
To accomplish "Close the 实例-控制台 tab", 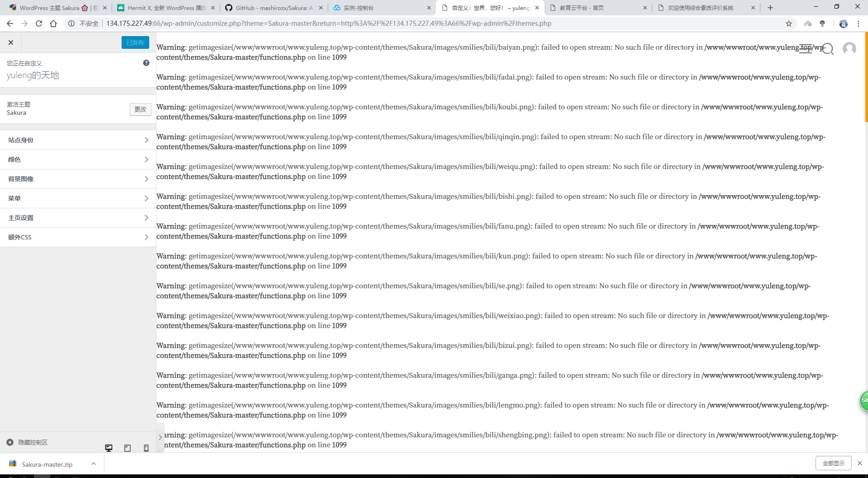I will tap(429, 8).
